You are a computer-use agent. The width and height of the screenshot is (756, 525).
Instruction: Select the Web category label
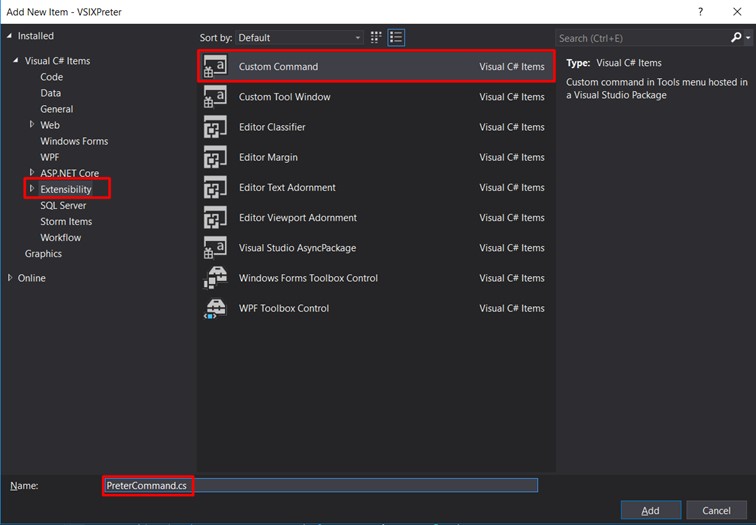[50, 125]
